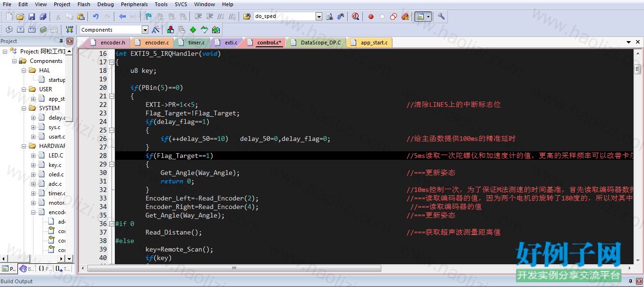Select key.c in project tree

tap(55, 165)
